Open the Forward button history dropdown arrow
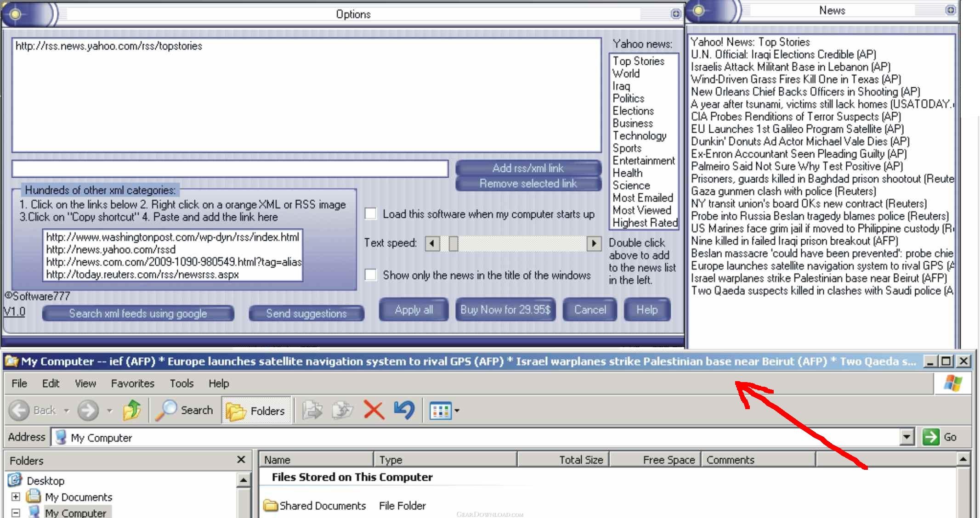 109,411
